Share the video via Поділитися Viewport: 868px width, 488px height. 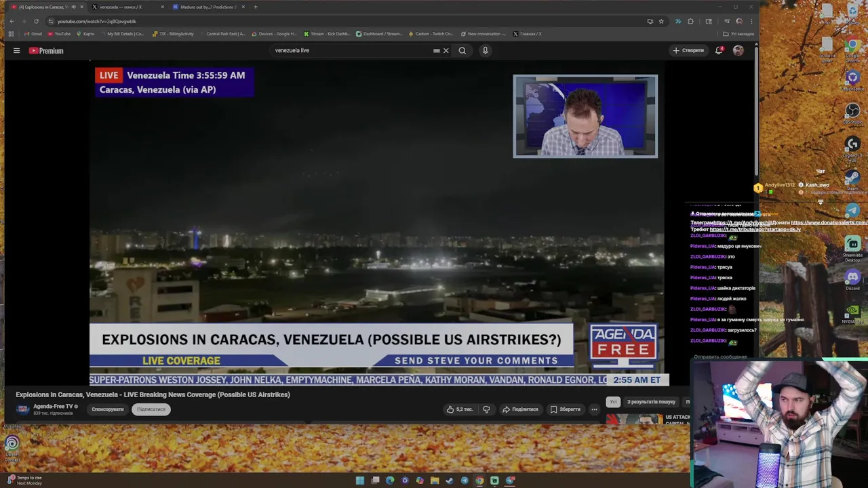pyautogui.click(x=520, y=409)
